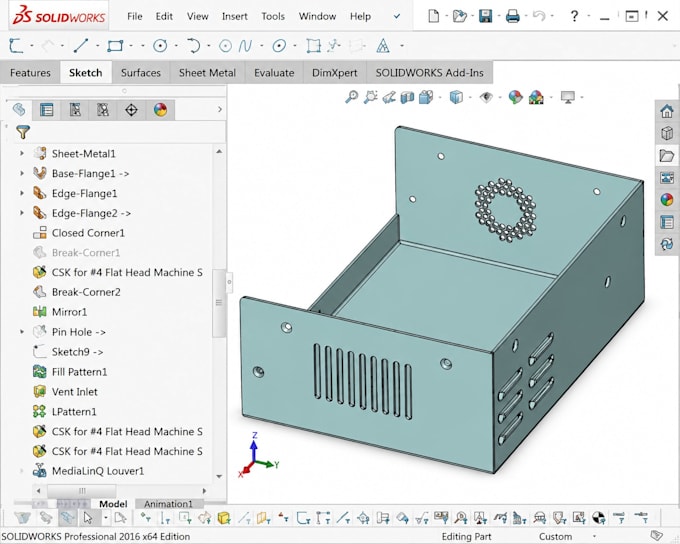Click the Sketch tool in the toolbar
680x544 pixels.
[x=16, y=46]
